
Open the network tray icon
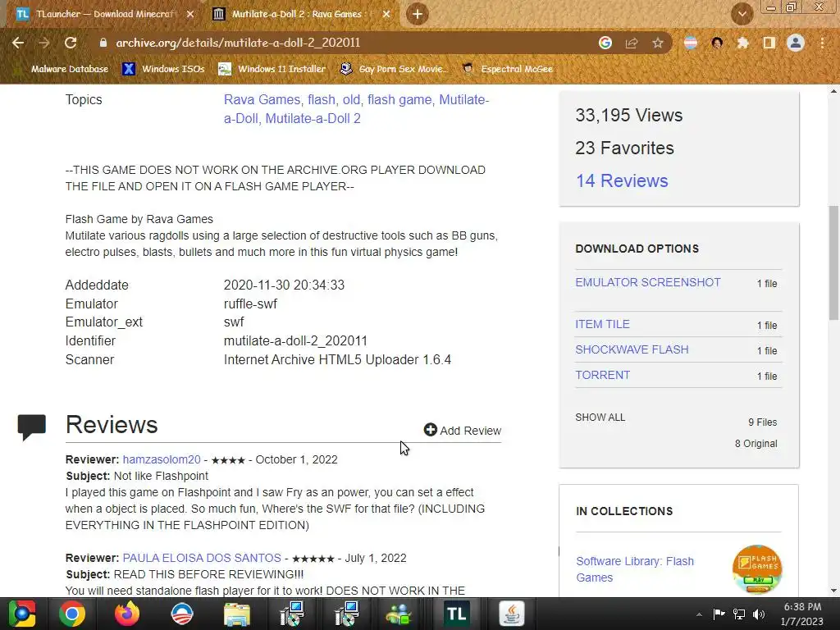pyautogui.click(x=739, y=614)
